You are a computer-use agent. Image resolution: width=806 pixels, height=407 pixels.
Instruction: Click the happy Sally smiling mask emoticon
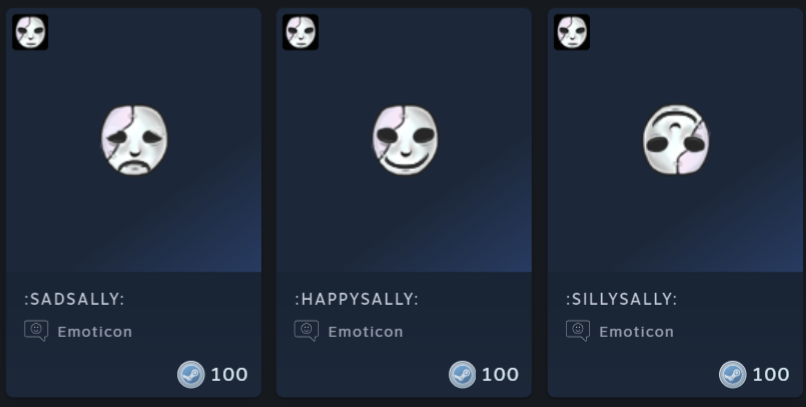[405, 140]
